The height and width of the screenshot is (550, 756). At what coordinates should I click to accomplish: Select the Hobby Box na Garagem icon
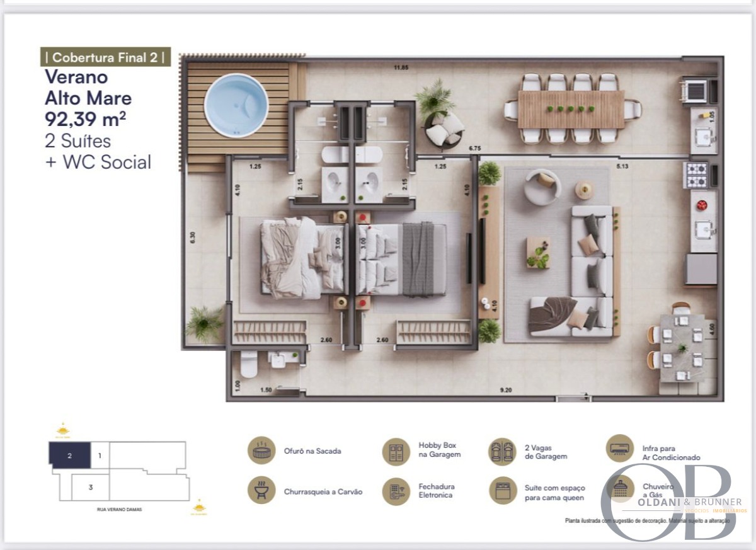click(396, 451)
